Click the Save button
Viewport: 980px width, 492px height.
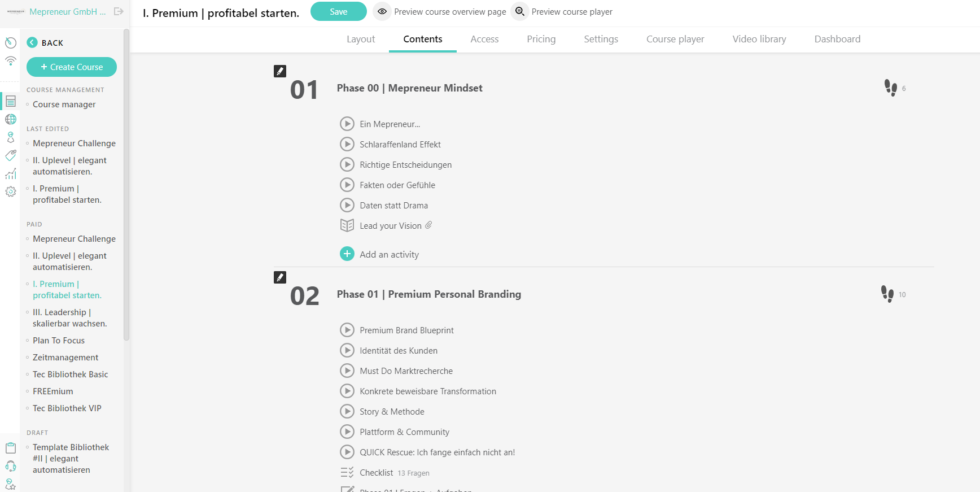339,12
